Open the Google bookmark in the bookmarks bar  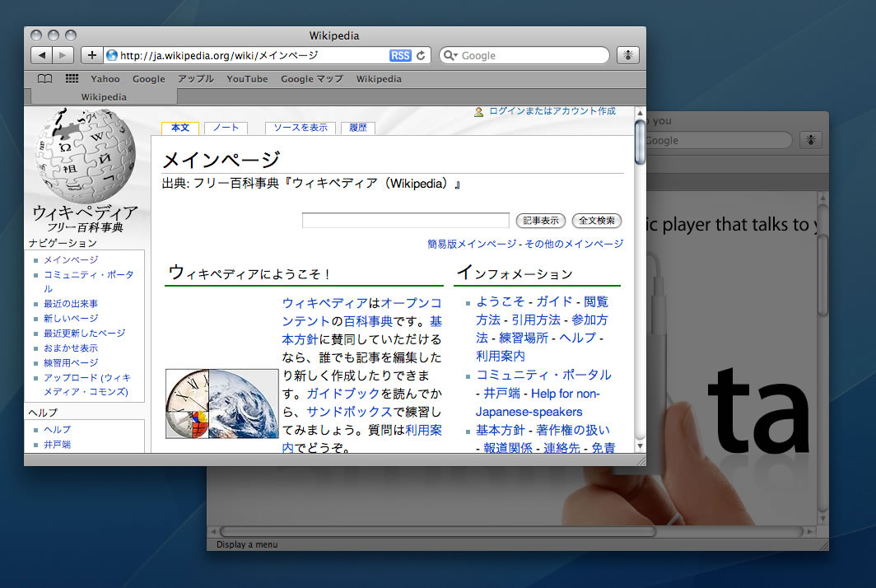tap(148, 79)
